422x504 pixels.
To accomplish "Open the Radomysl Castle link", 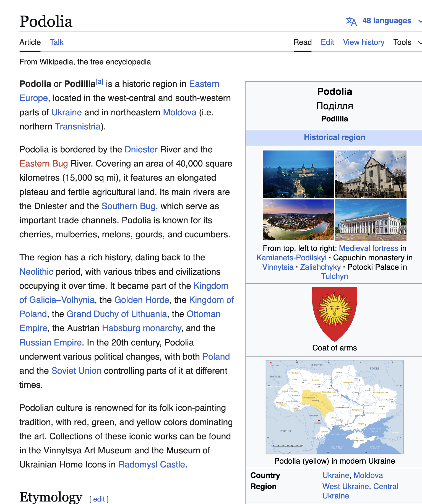I will click(x=151, y=464).
